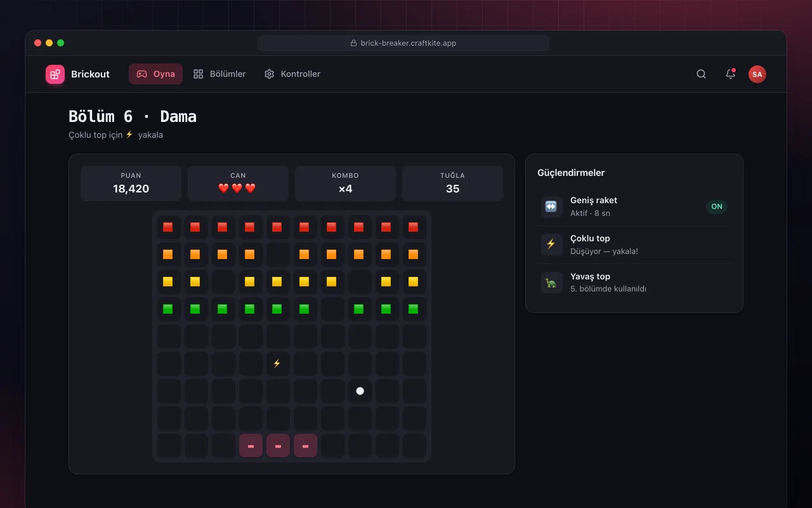The width and height of the screenshot is (812, 508).
Task: Click the Geniş raket arrows icon
Action: [x=551, y=206]
